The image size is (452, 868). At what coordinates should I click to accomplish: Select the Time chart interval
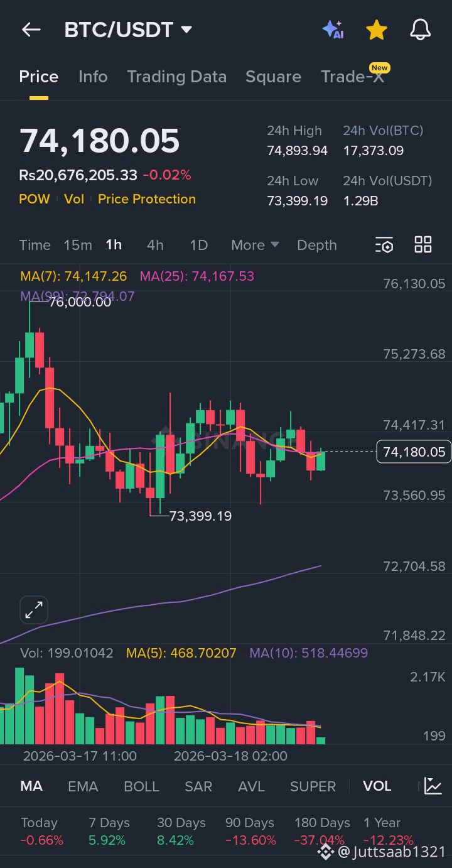[35, 245]
